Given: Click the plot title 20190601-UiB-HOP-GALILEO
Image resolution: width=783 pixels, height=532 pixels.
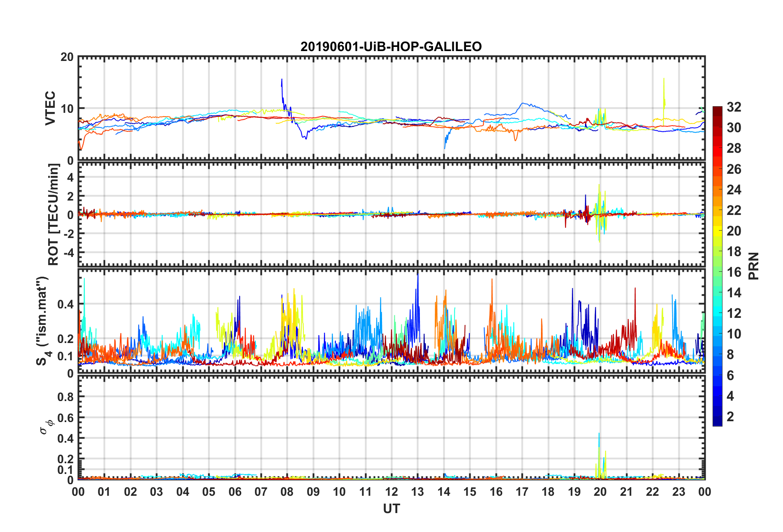Looking at the screenshot, I should pyautogui.click(x=391, y=47).
